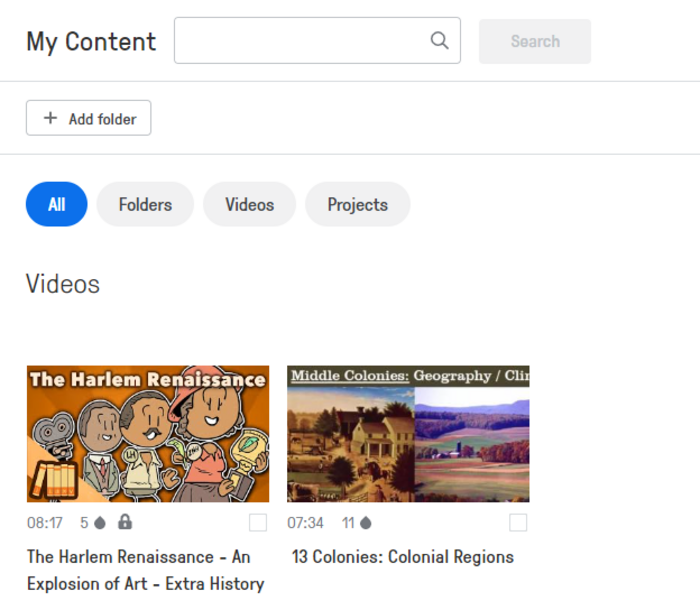Tick the 13 Colonies video checkbox
This screenshot has width=700, height=610.
518,522
